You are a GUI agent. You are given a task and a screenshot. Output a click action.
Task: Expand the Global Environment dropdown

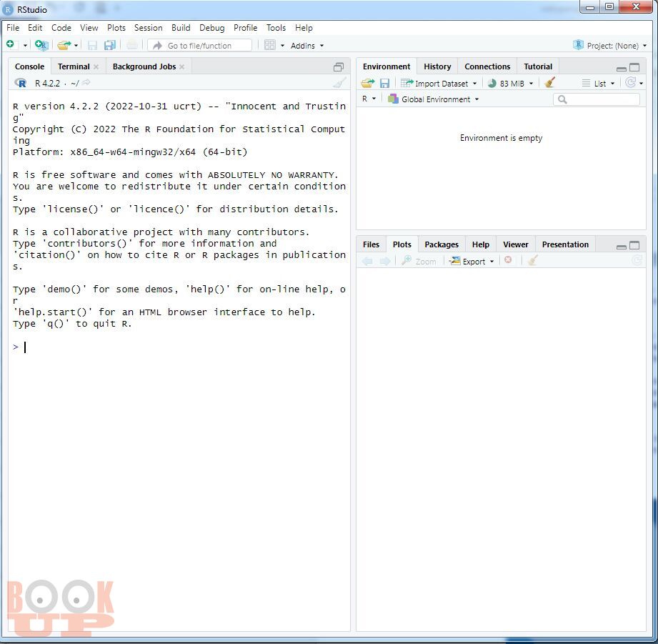click(x=434, y=99)
